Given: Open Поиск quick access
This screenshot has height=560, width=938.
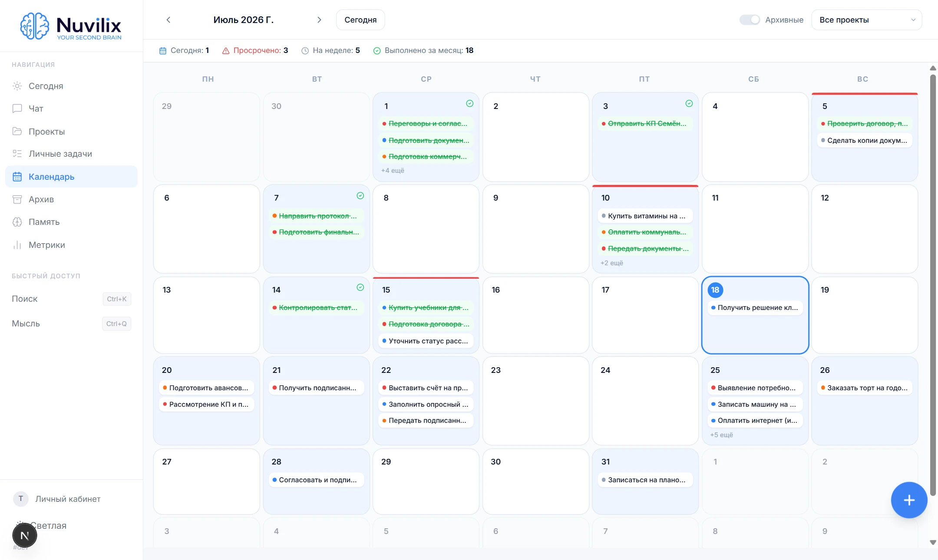Looking at the screenshot, I should coord(71,299).
